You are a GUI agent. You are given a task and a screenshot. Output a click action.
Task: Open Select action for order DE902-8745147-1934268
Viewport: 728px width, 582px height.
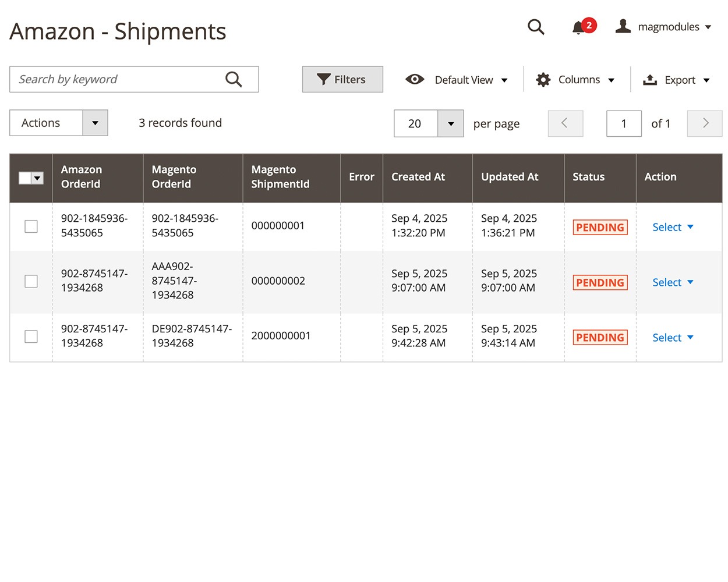(x=673, y=338)
